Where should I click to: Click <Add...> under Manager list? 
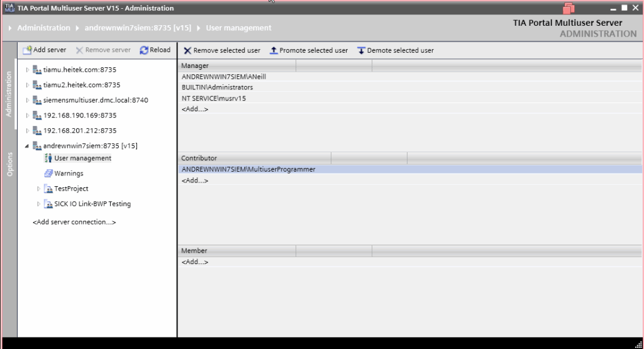click(x=195, y=109)
